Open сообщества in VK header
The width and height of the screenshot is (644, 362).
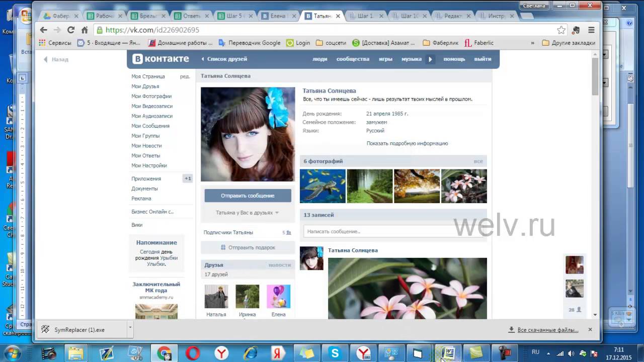353,59
